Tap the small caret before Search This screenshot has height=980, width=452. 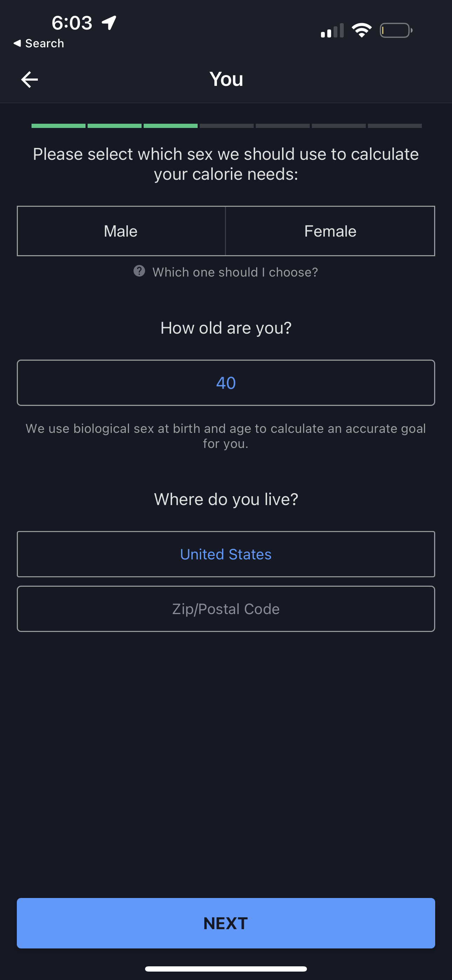click(x=17, y=43)
